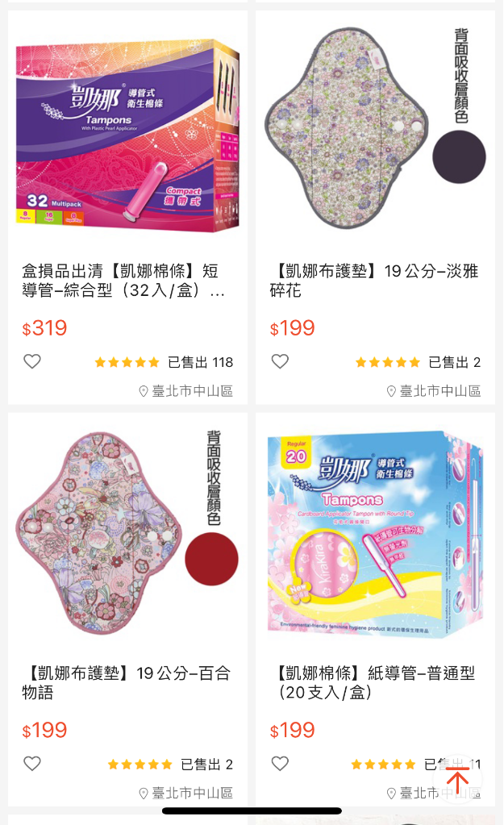Toggle heart on 淡雅碎花 cloth pad listing
Viewport: 504px width, 825px height.
pos(280,361)
